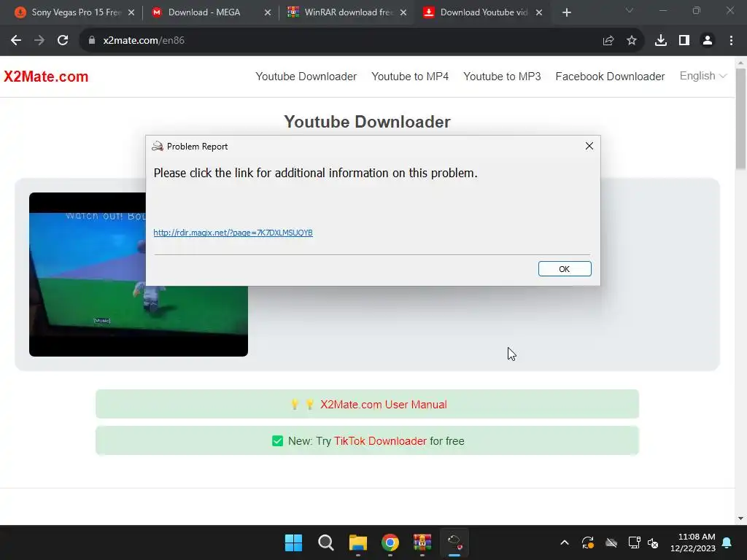Image resolution: width=747 pixels, height=560 pixels.
Task: Click the muted volume tray icon
Action: point(653,542)
